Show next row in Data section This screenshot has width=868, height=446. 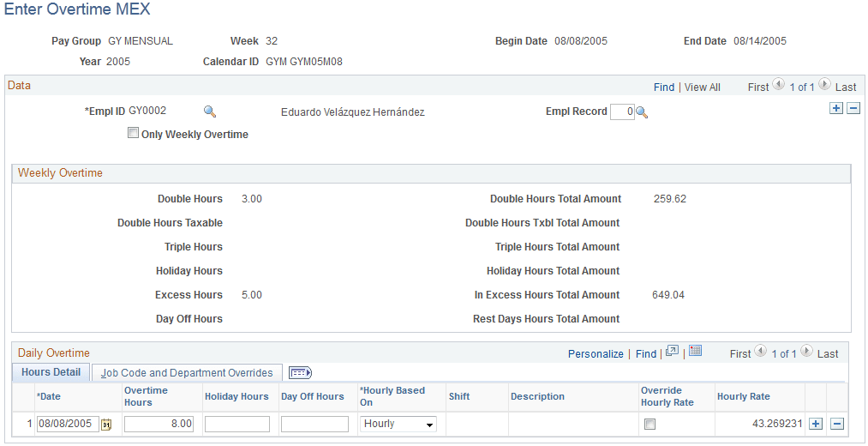[824, 85]
